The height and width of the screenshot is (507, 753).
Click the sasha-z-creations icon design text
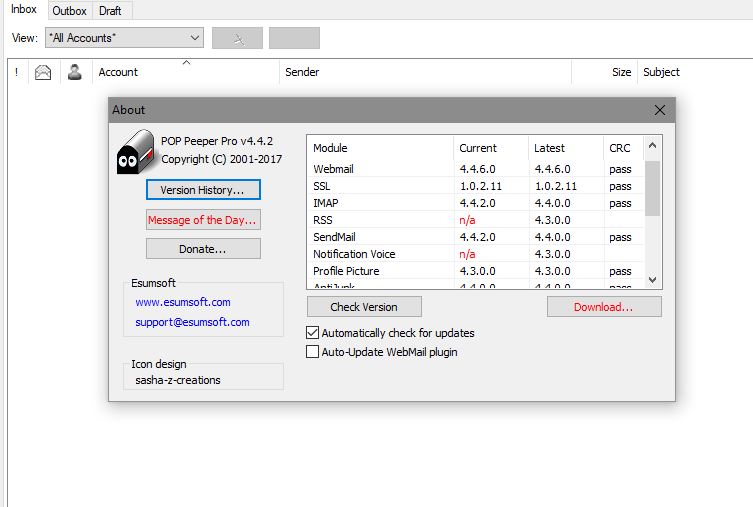tap(178, 380)
